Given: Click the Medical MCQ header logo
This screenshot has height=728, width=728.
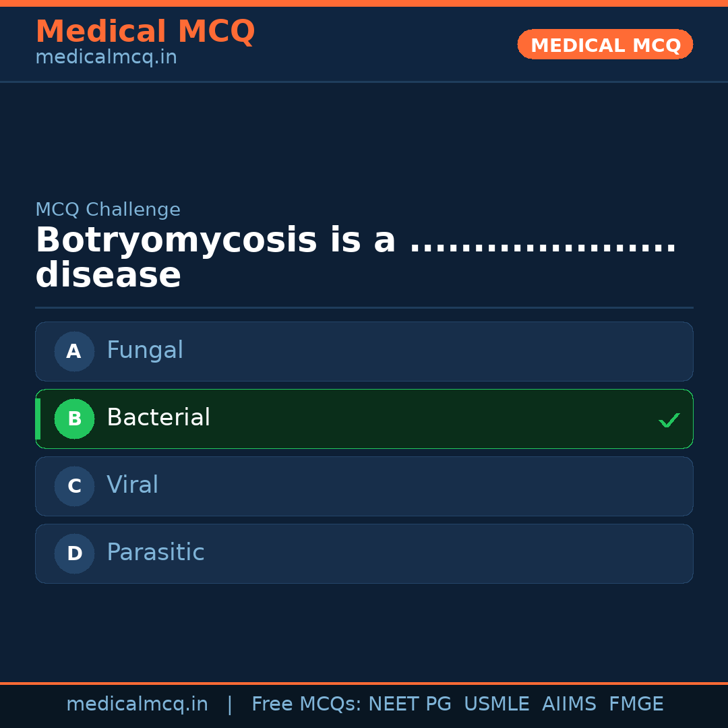Looking at the screenshot, I should (145, 31).
